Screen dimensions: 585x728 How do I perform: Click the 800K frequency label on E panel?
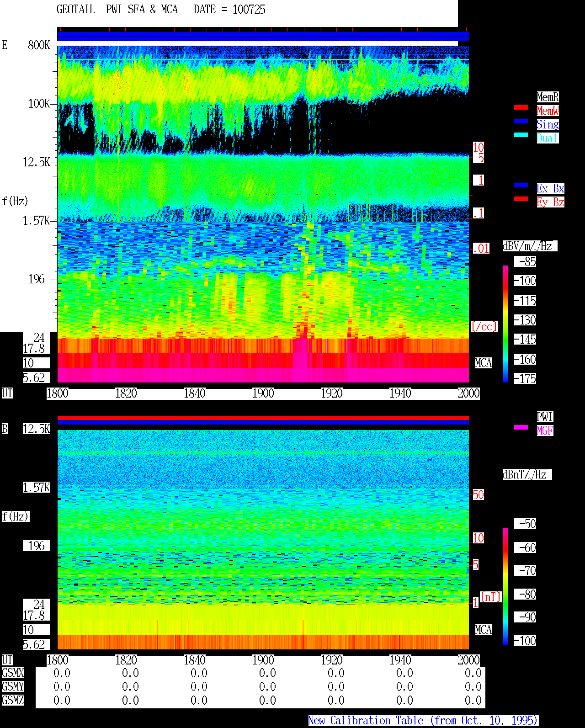coord(39,45)
